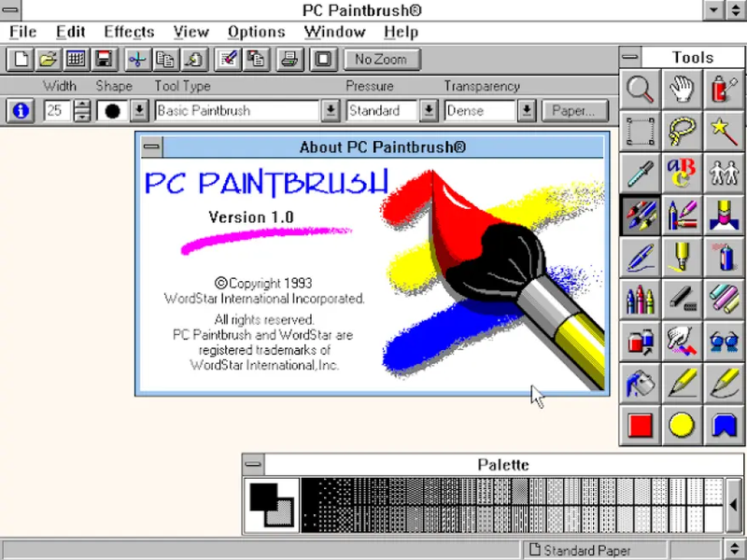Open the File menu
Image resolution: width=747 pixels, height=560 pixels.
coord(22,32)
